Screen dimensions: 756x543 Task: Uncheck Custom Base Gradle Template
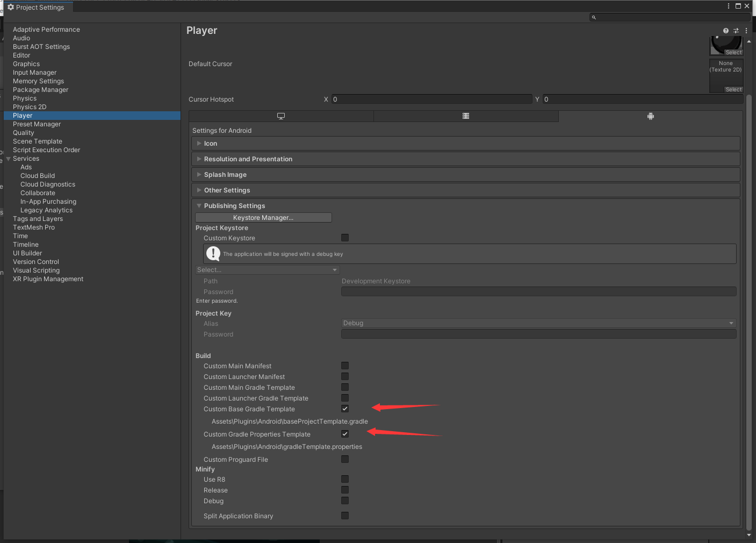345,409
